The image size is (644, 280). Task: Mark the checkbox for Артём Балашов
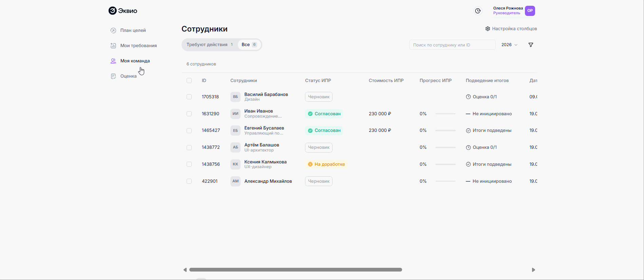(189, 147)
